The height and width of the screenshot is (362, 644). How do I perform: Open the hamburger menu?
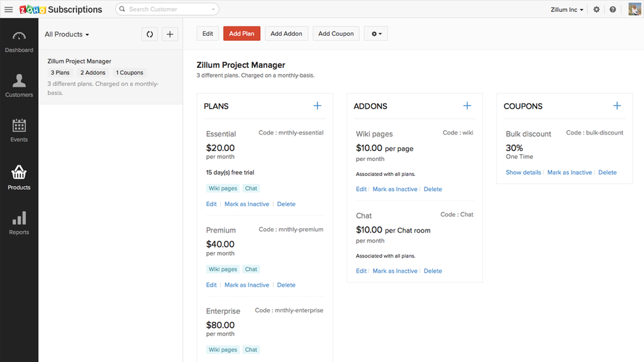coord(8,9)
